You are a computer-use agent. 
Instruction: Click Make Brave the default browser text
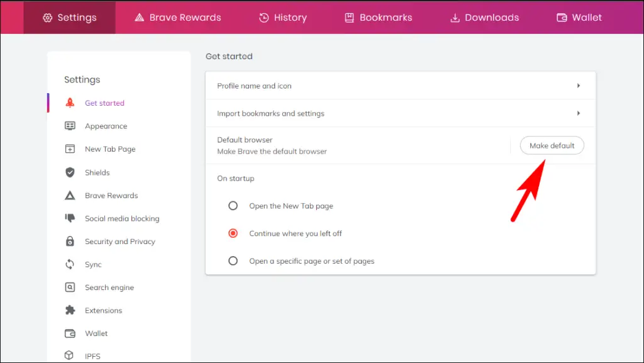[272, 151]
